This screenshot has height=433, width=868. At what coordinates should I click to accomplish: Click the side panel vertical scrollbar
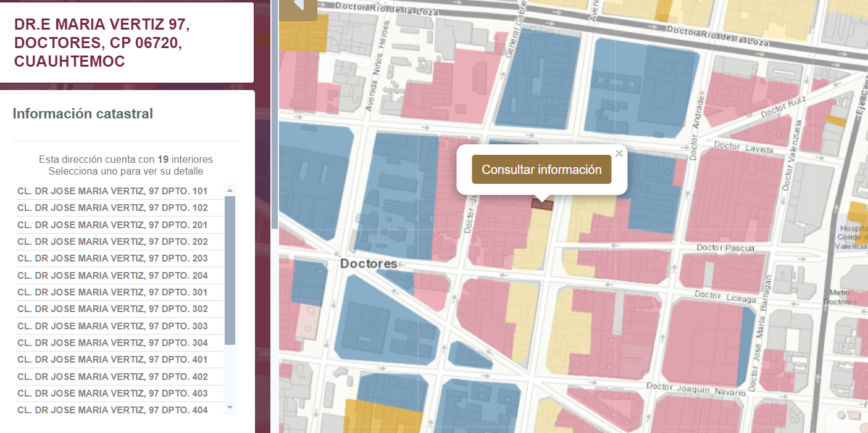coord(275,114)
